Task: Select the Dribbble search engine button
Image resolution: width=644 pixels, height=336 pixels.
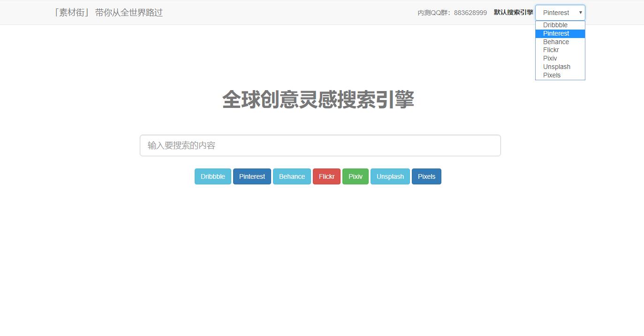Action: click(x=212, y=176)
